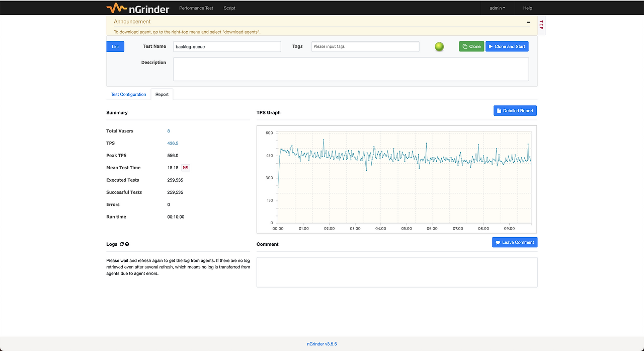Click the TPS value 436.5
The width and height of the screenshot is (644, 351).
173,143
